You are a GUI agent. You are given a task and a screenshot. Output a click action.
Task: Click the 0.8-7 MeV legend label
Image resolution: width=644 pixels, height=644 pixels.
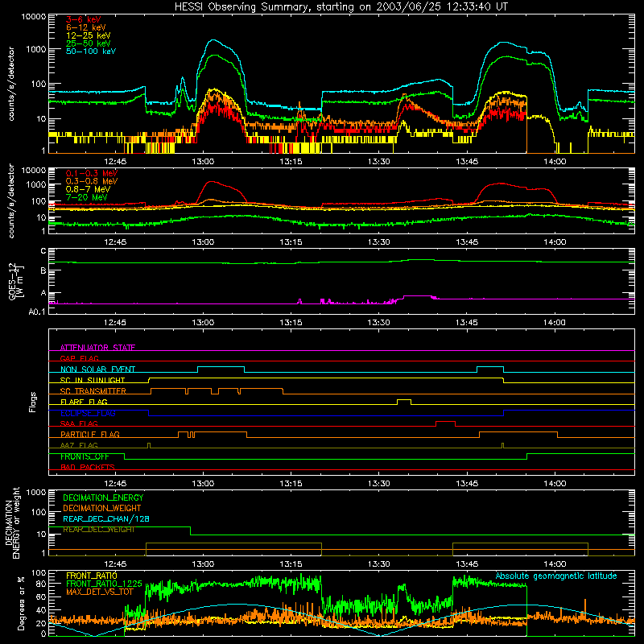click(88, 189)
